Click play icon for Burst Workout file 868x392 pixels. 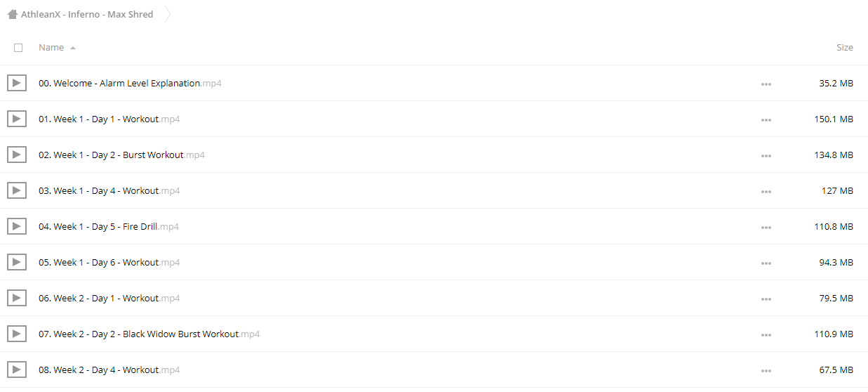17,155
